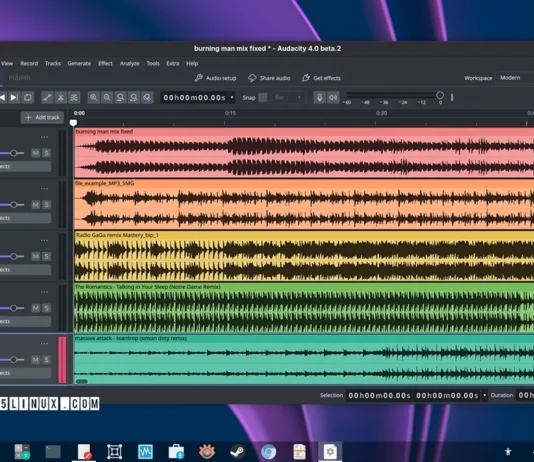Open the file_example_MP3_5MG track options menu
534x462 pixels.
44,189
